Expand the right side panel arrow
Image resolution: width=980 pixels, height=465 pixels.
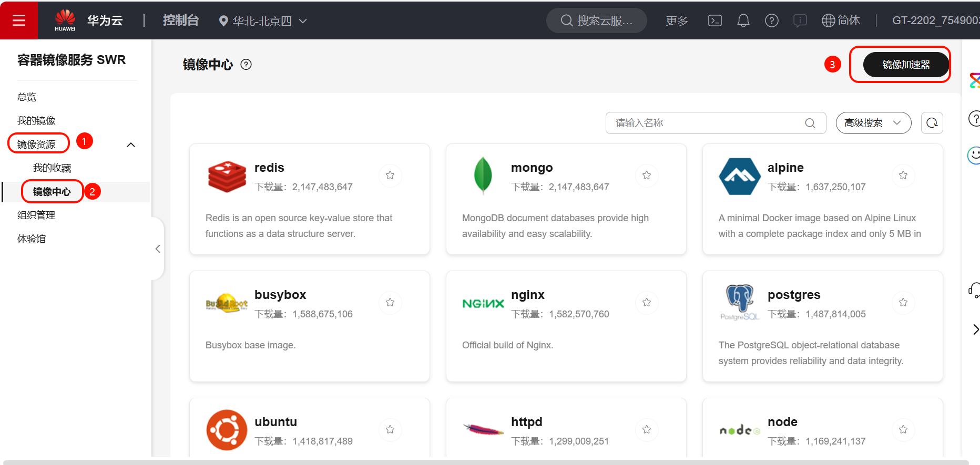[x=976, y=329]
